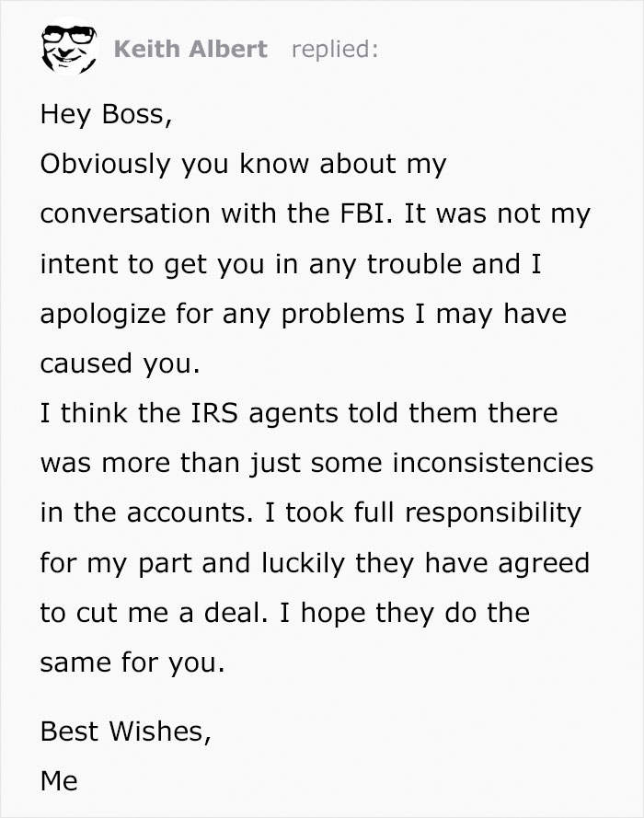This screenshot has width=644, height=818.
Task: Click the 'Best Wishes,' sign-off line
Action: point(125,732)
